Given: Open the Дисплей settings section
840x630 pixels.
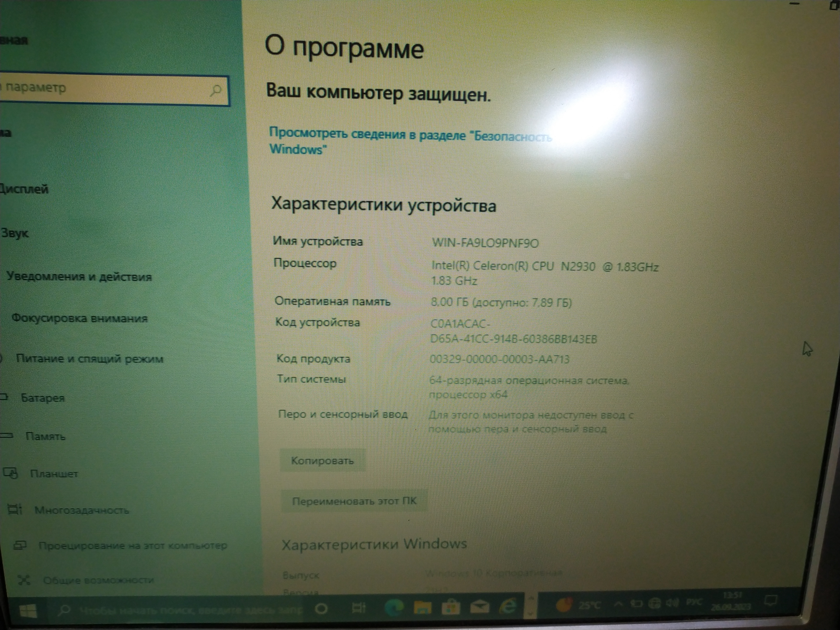Looking at the screenshot, I should (x=24, y=189).
